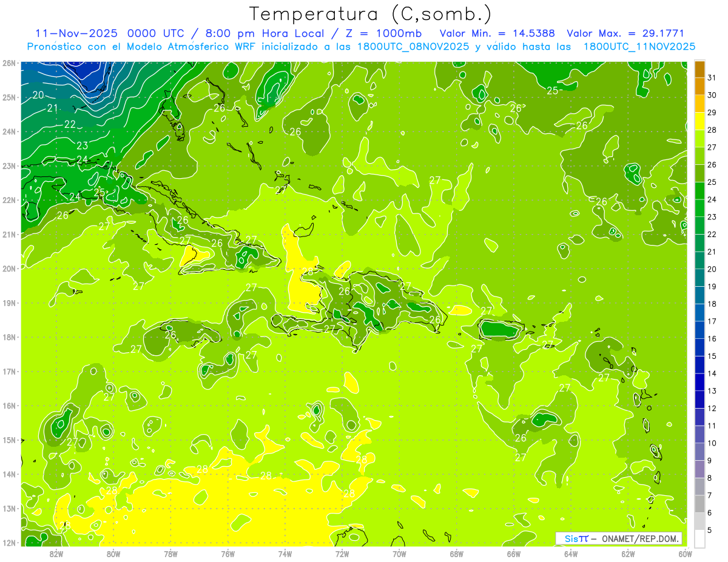
Task: Pick the colorbar swatch between 25 and 26
Action: 700,173
